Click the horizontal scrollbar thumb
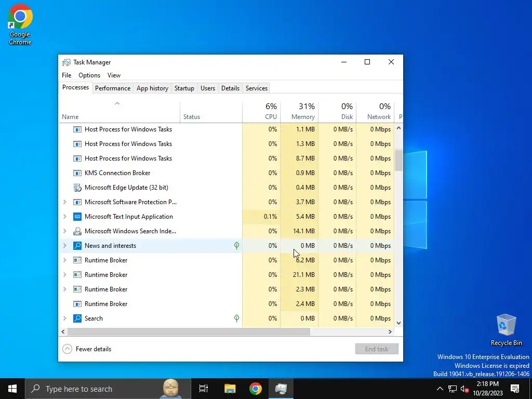The height and width of the screenshot is (399, 532). (x=189, y=332)
